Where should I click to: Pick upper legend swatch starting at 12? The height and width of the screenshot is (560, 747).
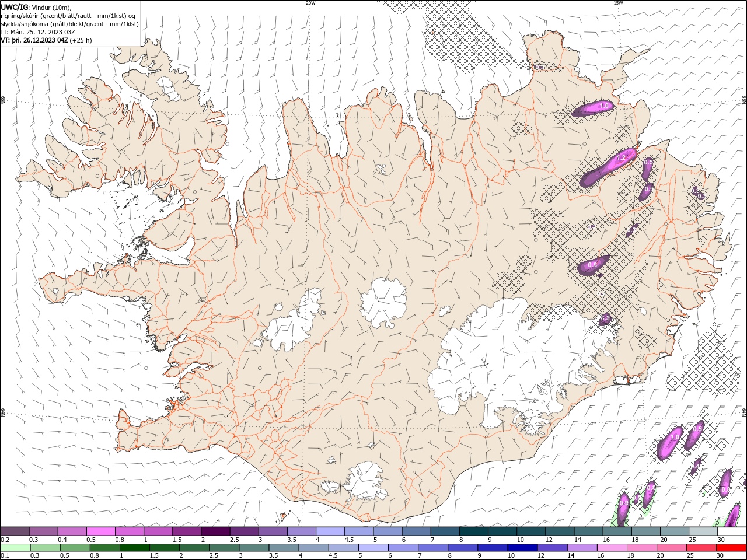560,531
